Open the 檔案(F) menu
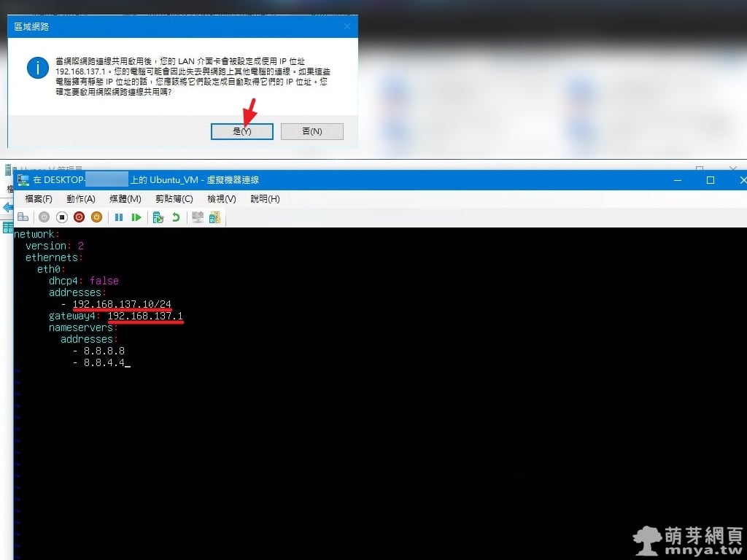This screenshot has width=747, height=560. click(39, 199)
